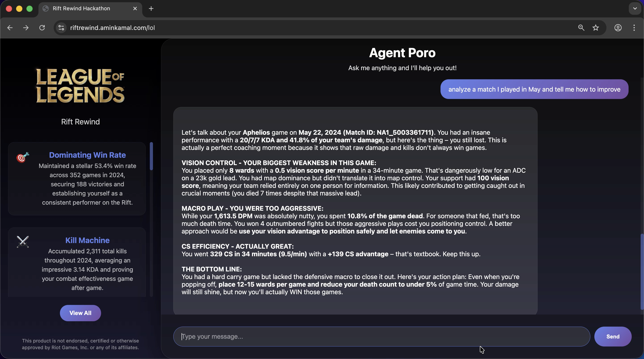Close the Rift Rewind Hackathon tab
Image resolution: width=644 pixels, height=359 pixels.
[x=135, y=8]
